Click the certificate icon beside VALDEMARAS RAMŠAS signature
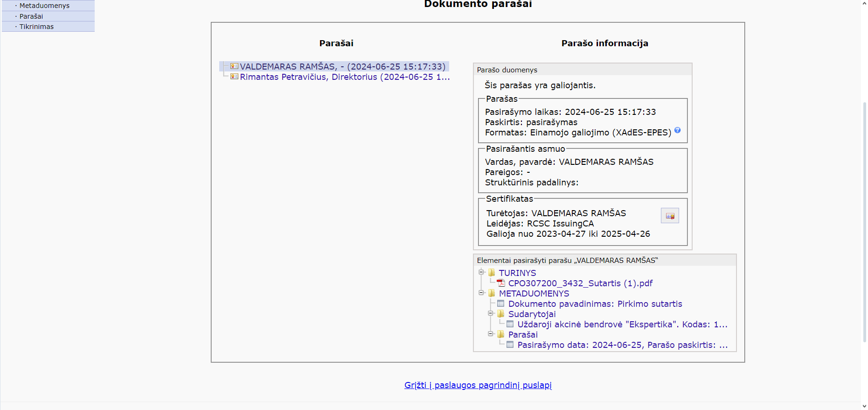Viewport: 868px width, 410px height. tap(234, 66)
